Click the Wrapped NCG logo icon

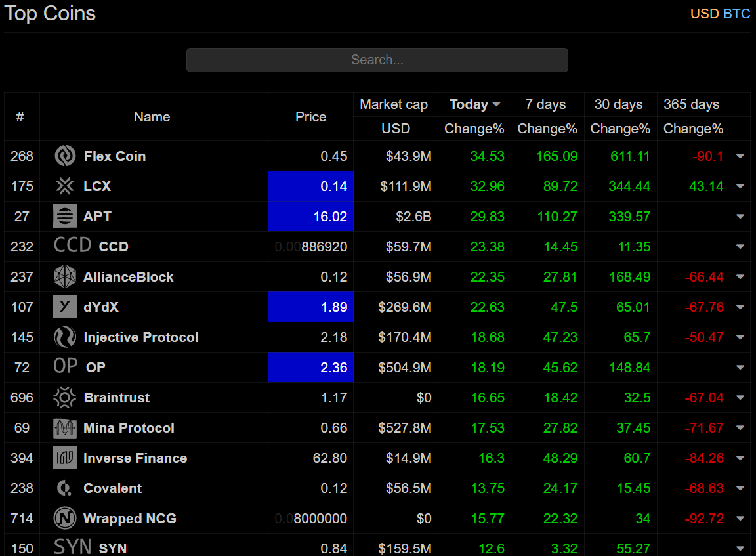click(x=65, y=519)
